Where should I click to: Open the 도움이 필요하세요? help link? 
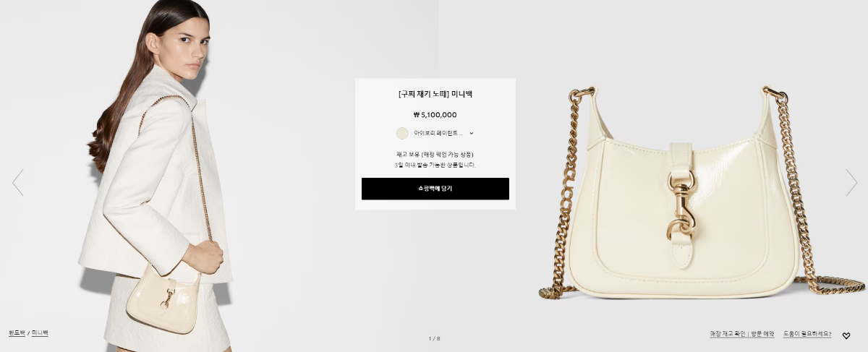pyautogui.click(x=807, y=334)
